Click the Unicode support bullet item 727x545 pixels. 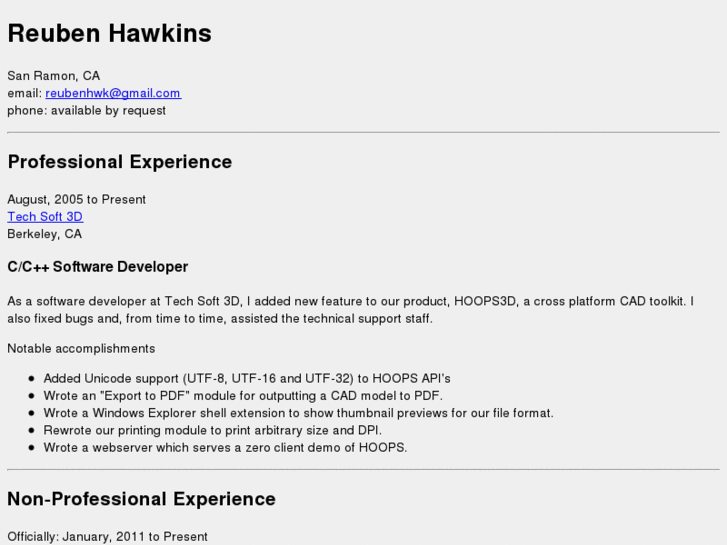(x=247, y=379)
